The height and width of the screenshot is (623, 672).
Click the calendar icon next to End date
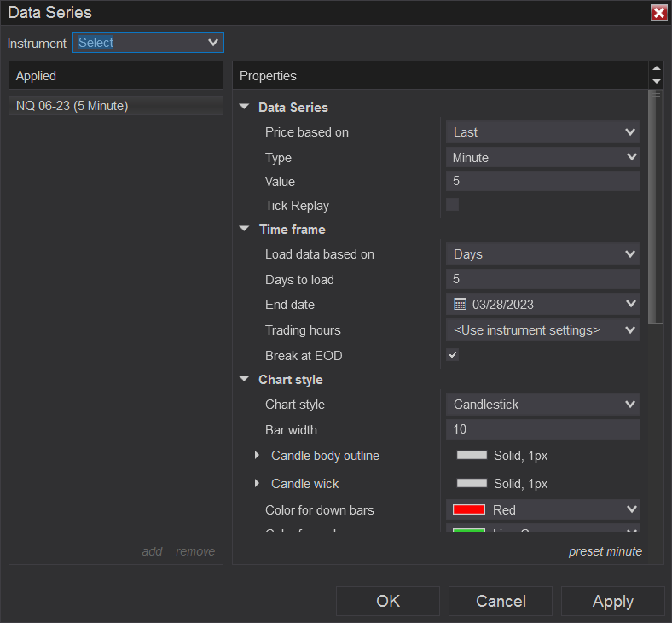[460, 305]
